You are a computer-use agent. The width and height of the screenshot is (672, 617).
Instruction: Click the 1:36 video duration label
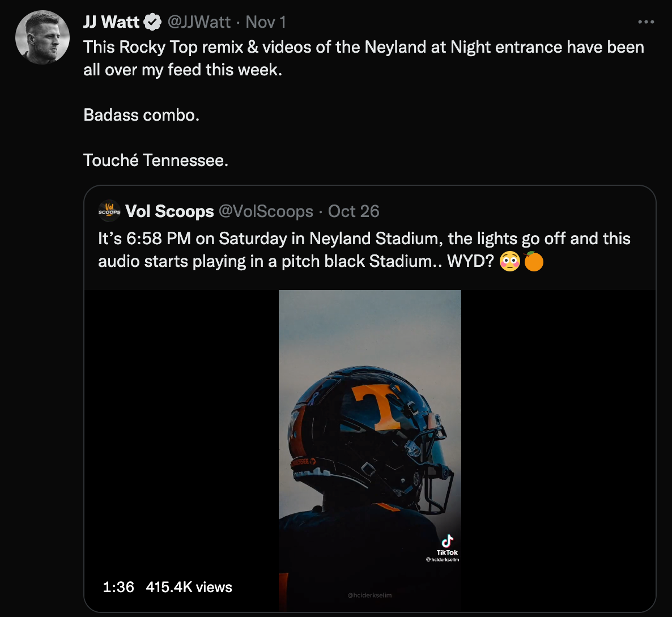[x=118, y=587]
